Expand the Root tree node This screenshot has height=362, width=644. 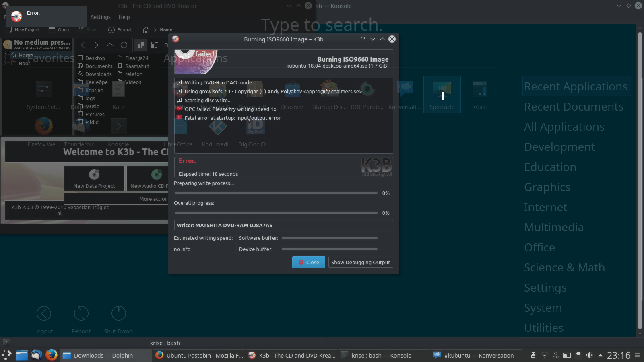(x=6, y=63)
